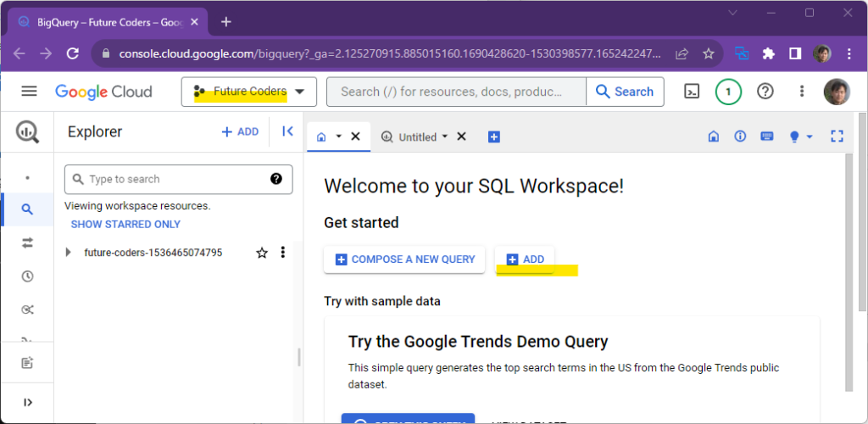The height and width of the screenshot is (424, 868).
Task: Collapse the Explorer panel
Action: click(287, 131)
